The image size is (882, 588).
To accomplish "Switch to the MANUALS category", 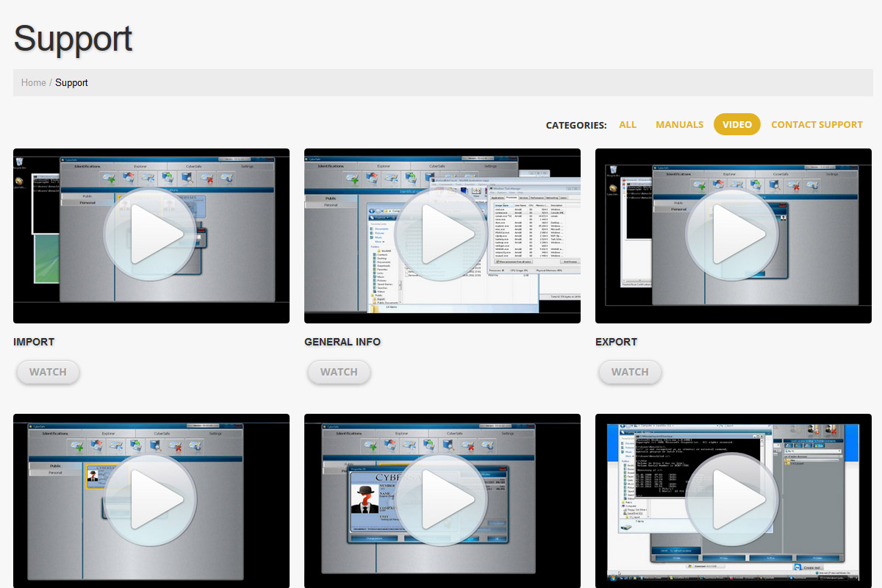I will coord(679,125).
